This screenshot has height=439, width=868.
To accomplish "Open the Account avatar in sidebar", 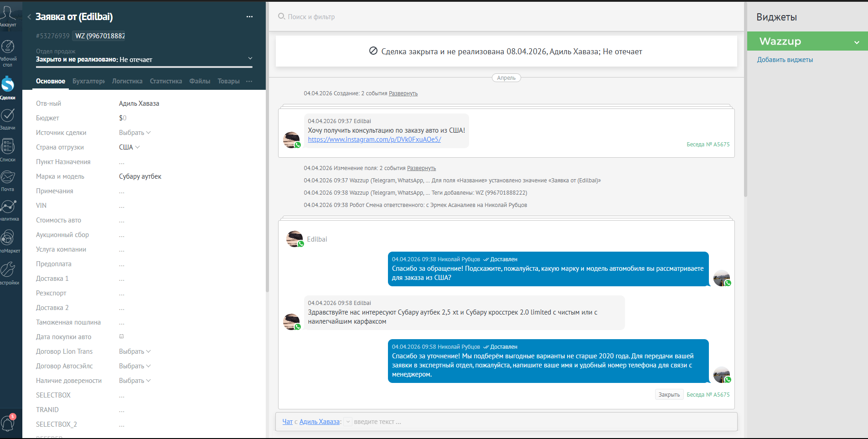I will click(x=8, y=13).
